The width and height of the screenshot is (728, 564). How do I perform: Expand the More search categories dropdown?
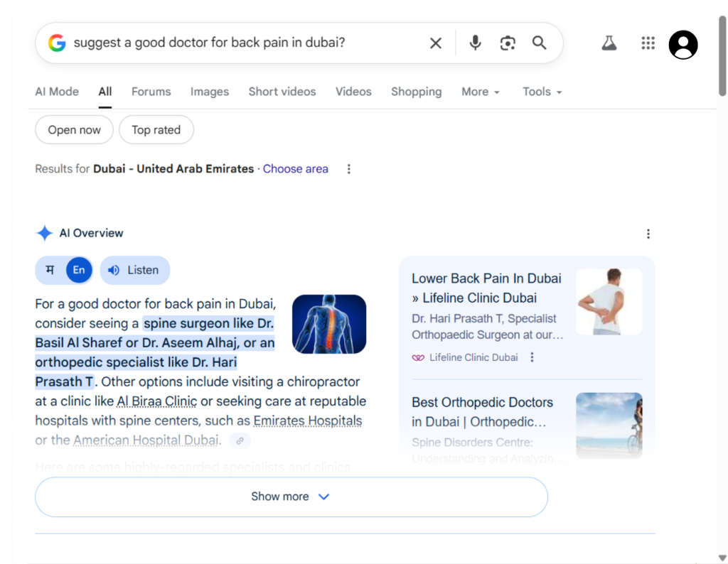(x=481, y=92)
